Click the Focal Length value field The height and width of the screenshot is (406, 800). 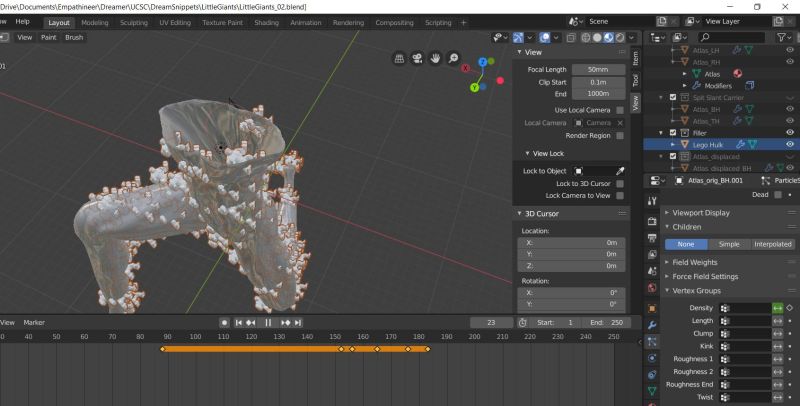tap(599, 69)
